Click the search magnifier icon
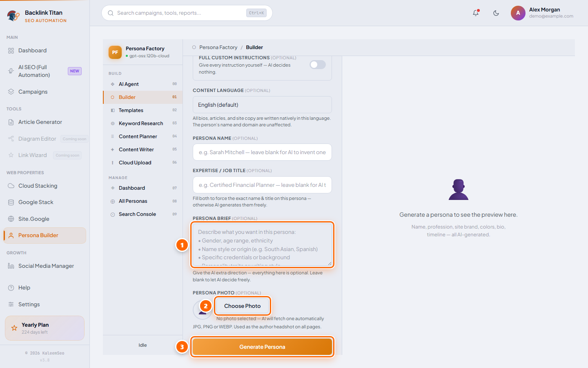 coord(111,13)
